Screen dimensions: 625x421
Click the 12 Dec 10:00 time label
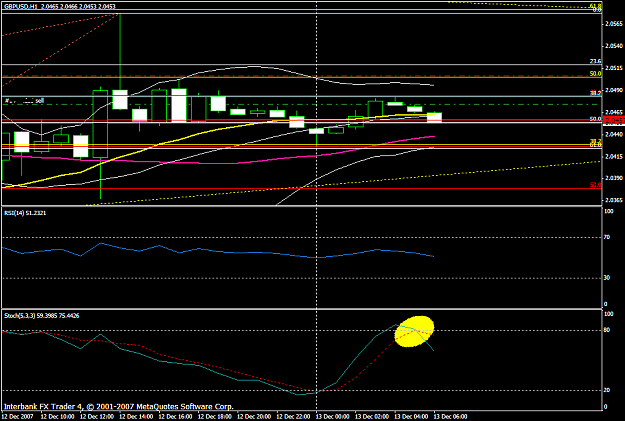(x=58, y=417)
